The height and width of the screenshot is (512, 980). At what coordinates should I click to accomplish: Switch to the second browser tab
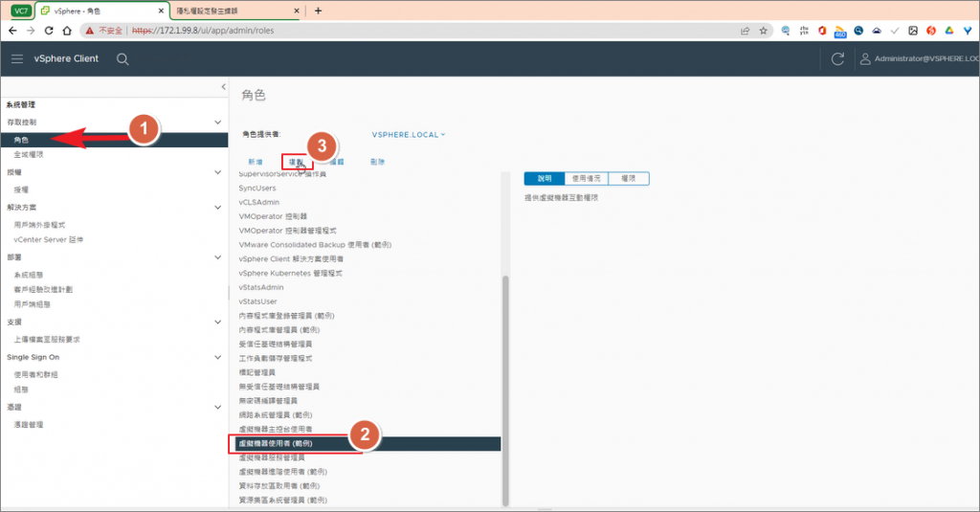[237, 11]
